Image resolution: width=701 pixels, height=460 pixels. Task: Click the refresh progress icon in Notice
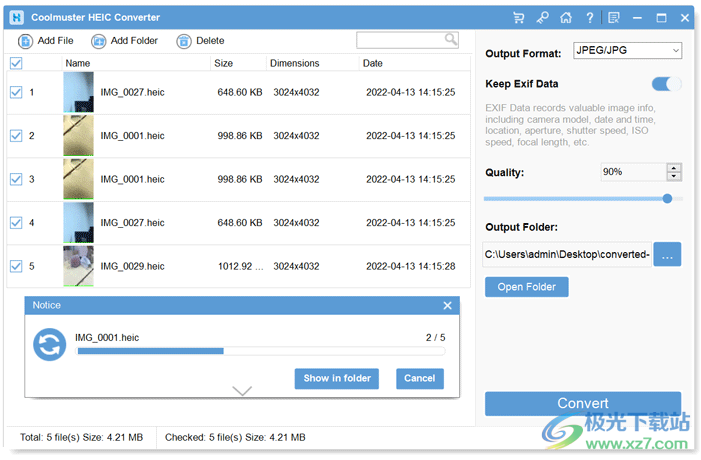50,345
